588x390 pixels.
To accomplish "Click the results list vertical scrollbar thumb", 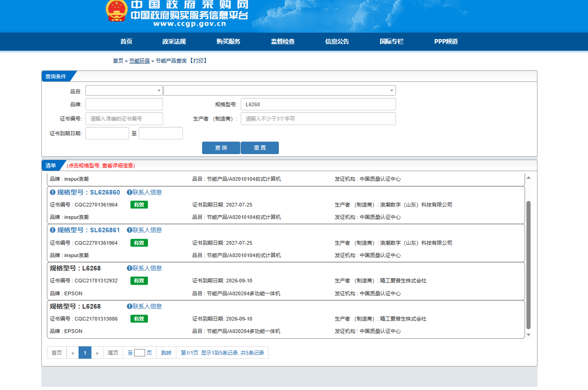I will click(x=528, y=264).
